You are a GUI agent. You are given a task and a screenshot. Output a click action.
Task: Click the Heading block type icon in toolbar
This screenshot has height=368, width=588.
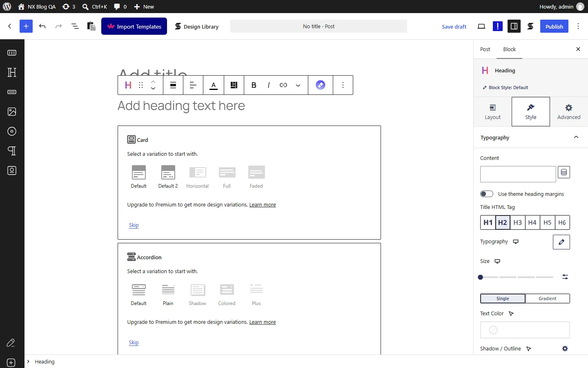pyautogui.click(x=128, y=85)
